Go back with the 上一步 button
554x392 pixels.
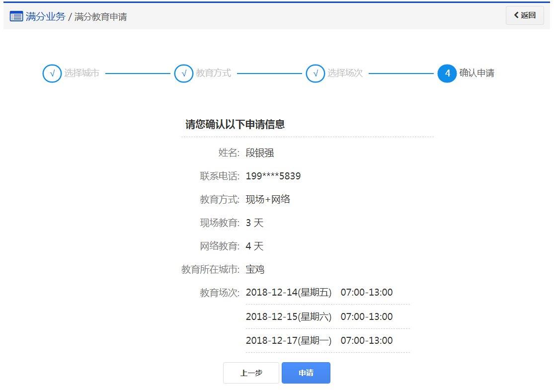(251, 373)
